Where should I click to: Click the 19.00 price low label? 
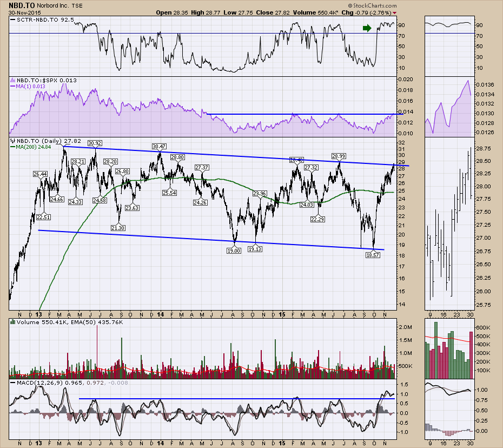234,251
